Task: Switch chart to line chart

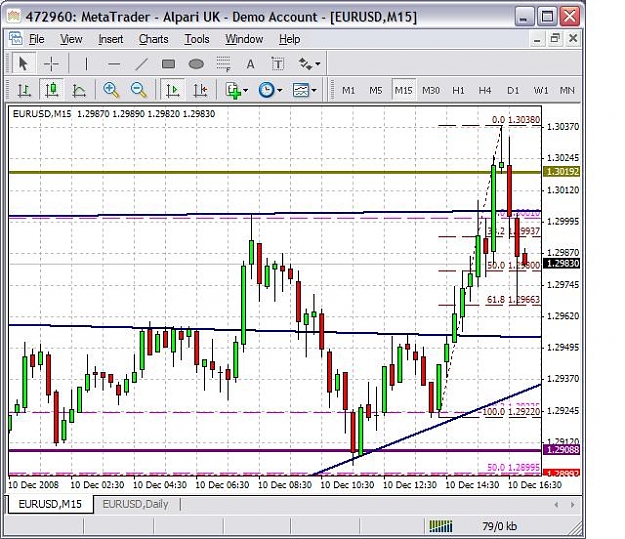Action: pos(79,90)
